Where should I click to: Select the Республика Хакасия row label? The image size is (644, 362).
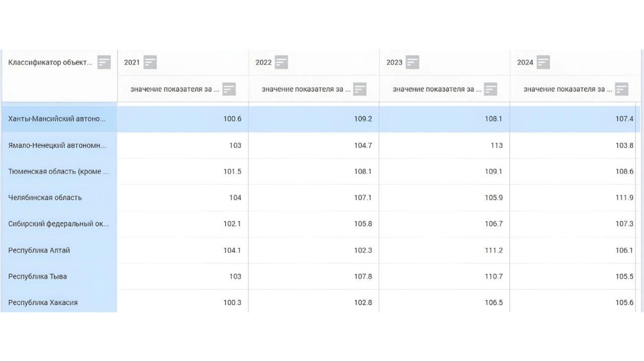coord(43,303)
